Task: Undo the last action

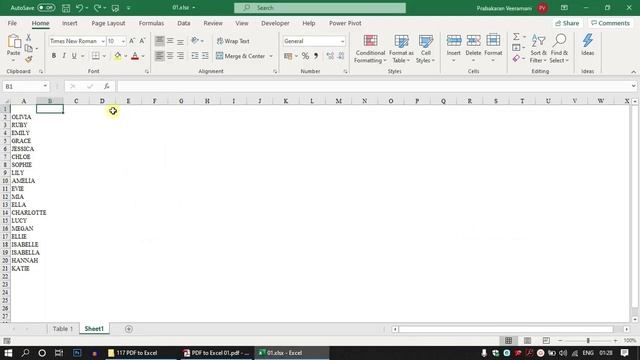Action: 80,8
